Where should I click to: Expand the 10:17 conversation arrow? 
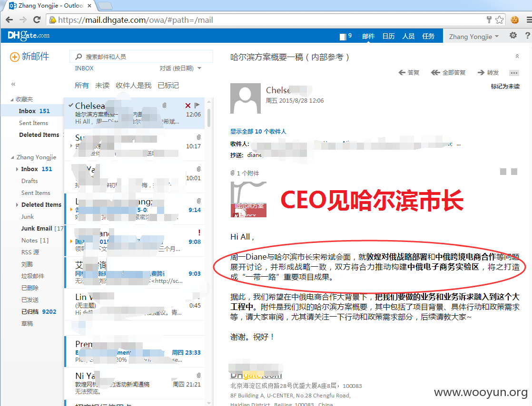[71, 146]
